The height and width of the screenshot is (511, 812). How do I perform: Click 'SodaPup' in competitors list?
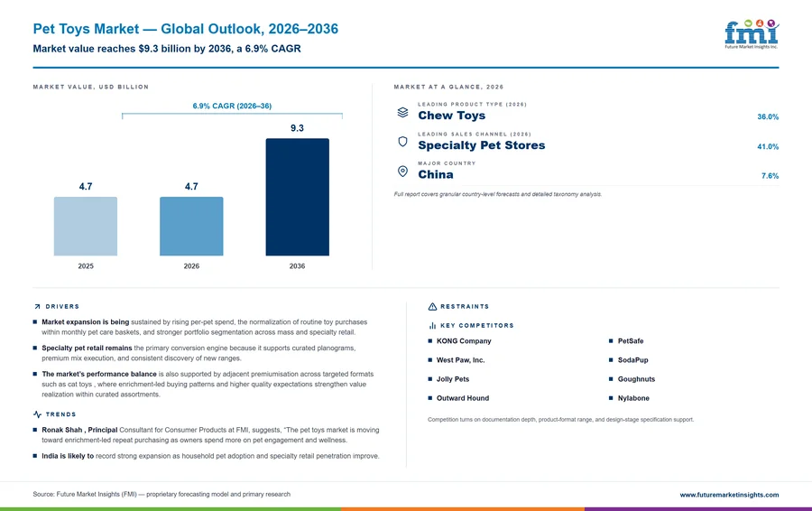coord(632,360)
